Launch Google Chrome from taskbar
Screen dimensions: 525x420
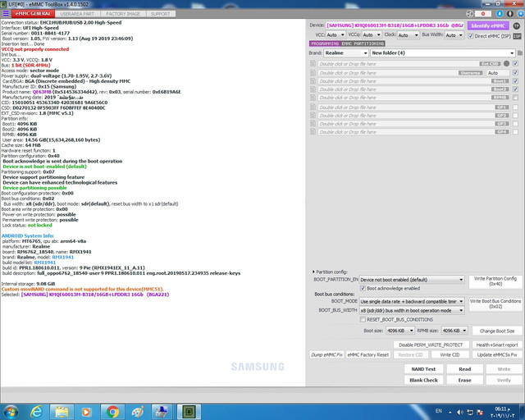click(x=112, y=412)
